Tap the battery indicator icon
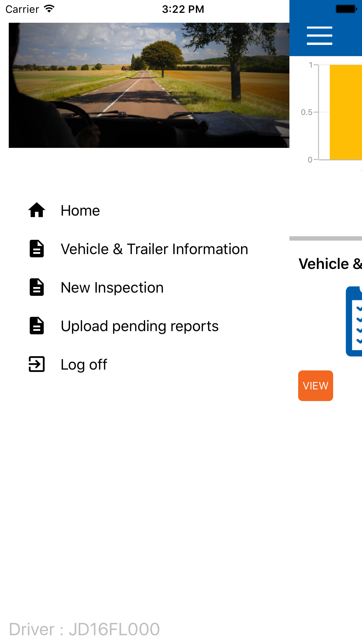 [x=346, y=9]
